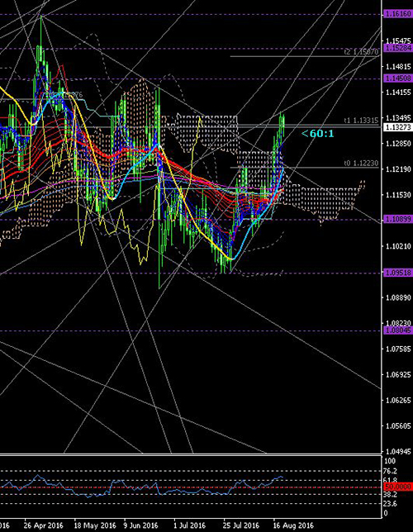Select the 16 Aug 2016 date label
413x532 pixels.
293,525
